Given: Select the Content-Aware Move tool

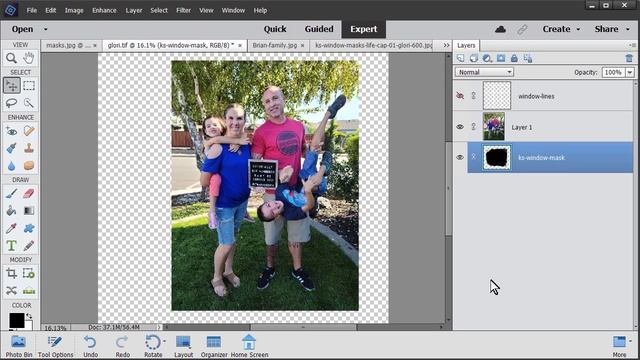Looking at the screenshot, I should click(11, 291).
